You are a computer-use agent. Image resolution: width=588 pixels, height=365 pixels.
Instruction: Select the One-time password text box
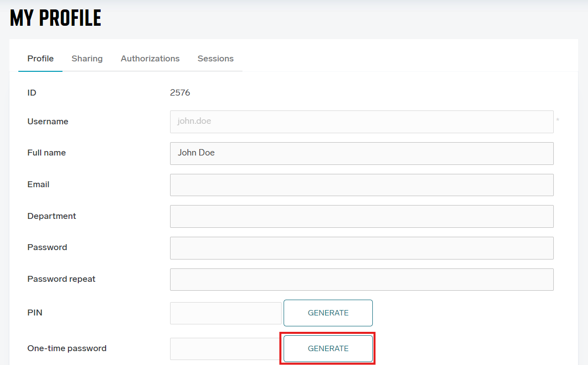pos(226,349)
